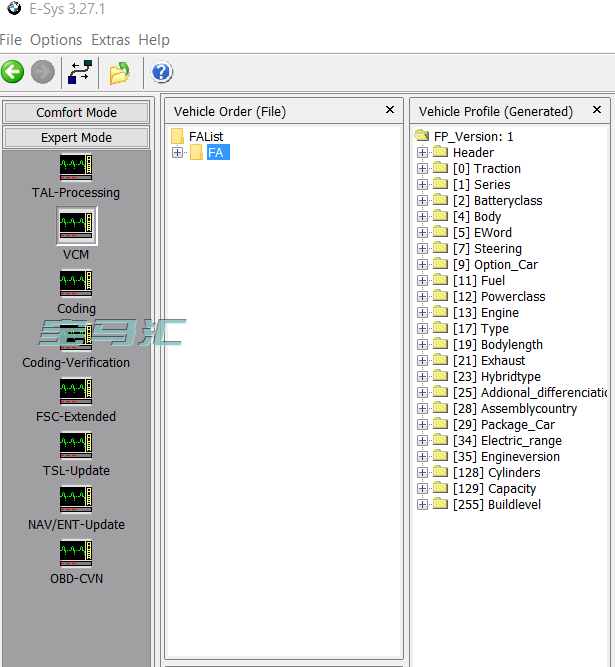This screenshot has height=667, width=615.
Task: Open the FSC-Extended module icon
Action: 76,391
